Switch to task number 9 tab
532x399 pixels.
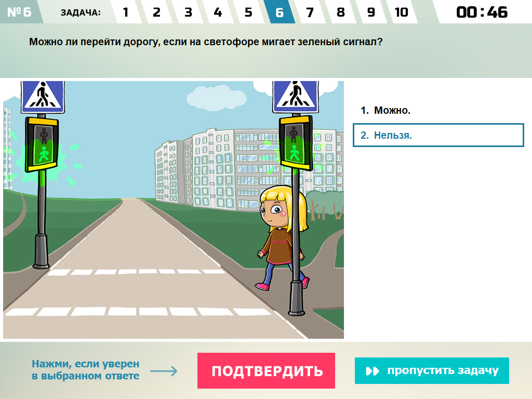371,12
